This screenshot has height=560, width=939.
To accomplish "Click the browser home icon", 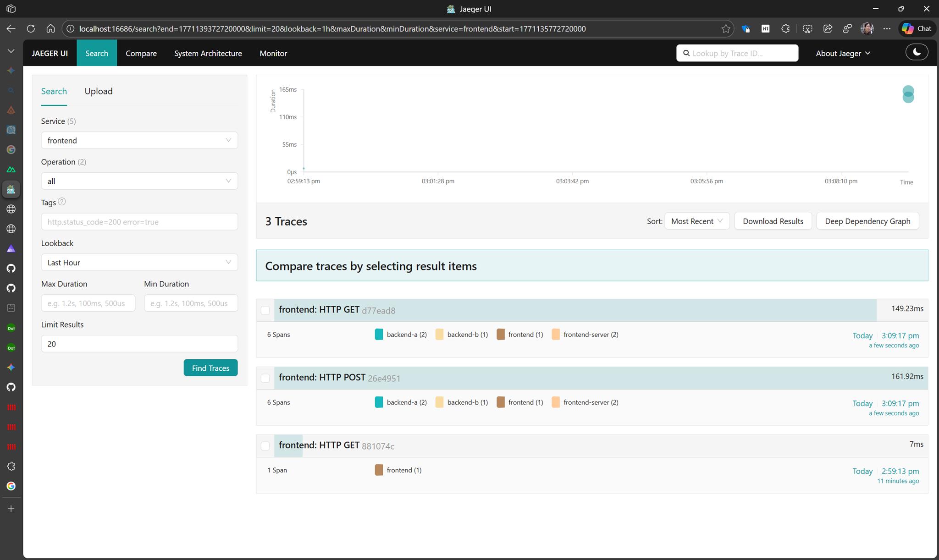I will [50, 28].
